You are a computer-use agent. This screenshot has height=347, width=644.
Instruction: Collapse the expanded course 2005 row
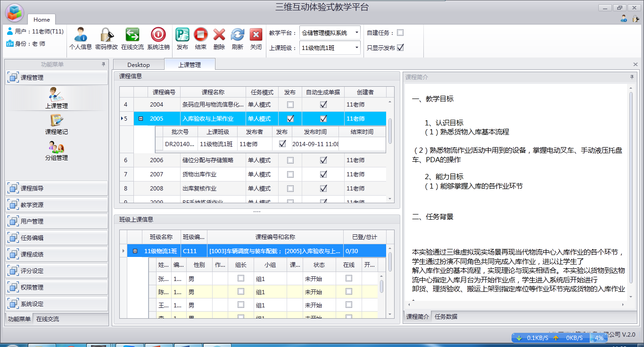pyautogui.click(x=140, y=119)
